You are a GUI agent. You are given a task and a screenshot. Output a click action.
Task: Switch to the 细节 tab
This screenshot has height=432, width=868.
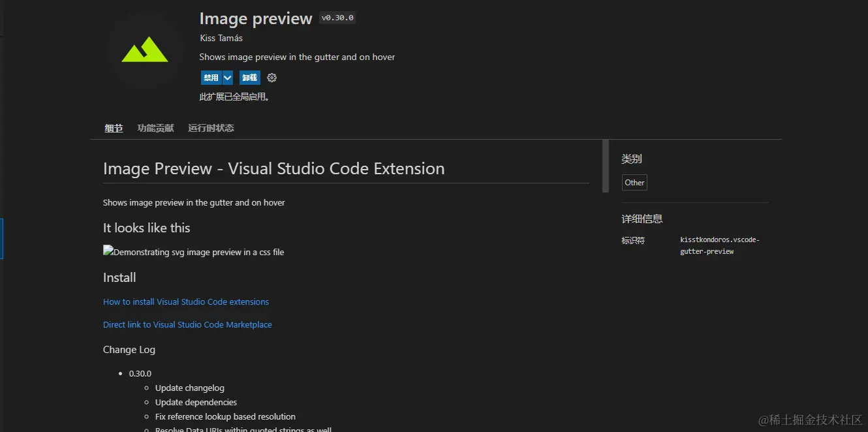click(114, 128)
